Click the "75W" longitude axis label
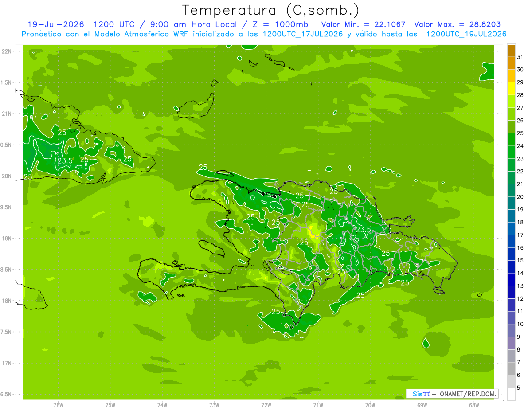The image size is (532, 411). click(x=110, y=405)
